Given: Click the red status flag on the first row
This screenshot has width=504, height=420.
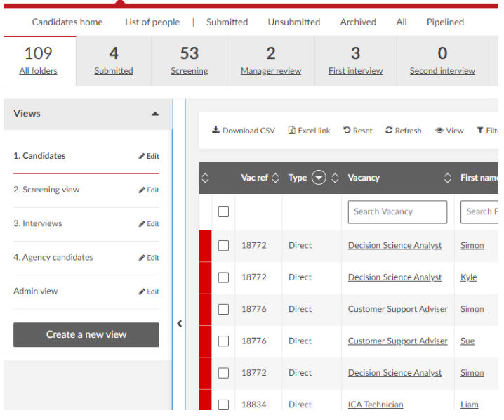Looking at the screenshot, I should 205,246.
